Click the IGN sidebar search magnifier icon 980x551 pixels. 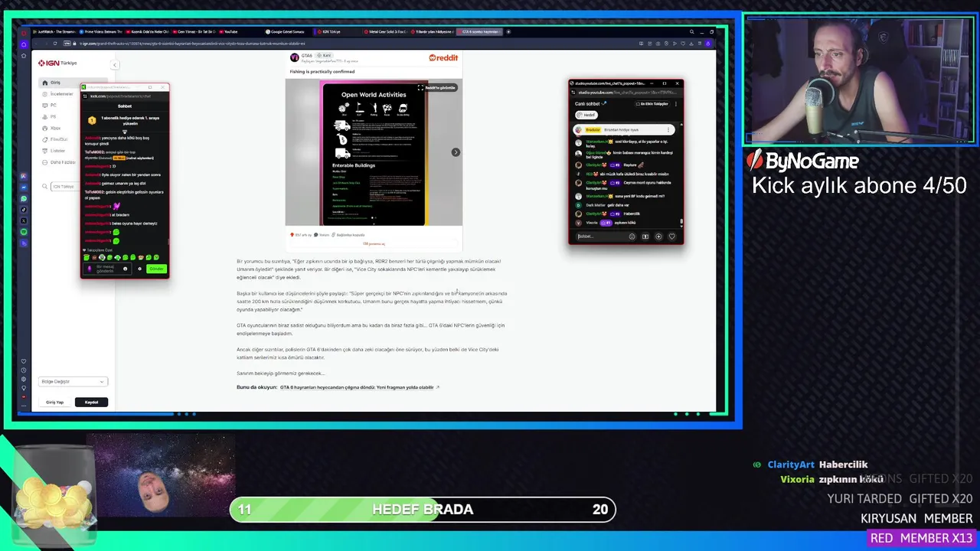tap(46, 186)
